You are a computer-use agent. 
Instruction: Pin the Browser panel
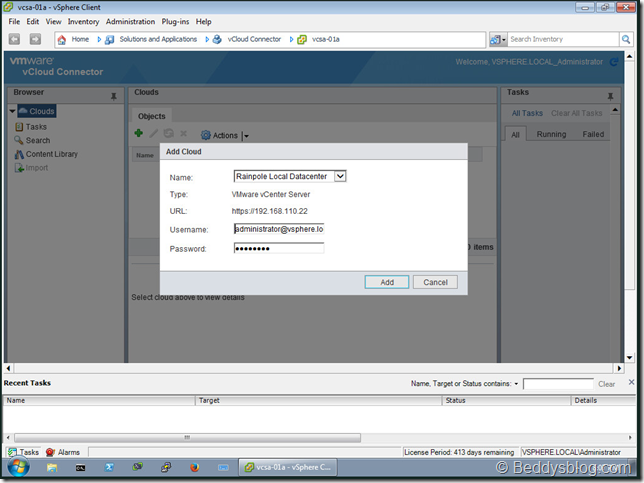click(113, 95)
